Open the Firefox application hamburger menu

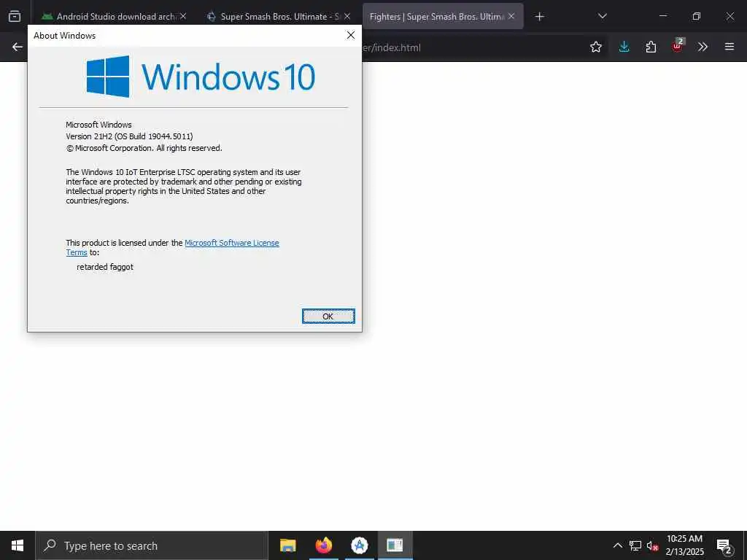tap(729, 47)
